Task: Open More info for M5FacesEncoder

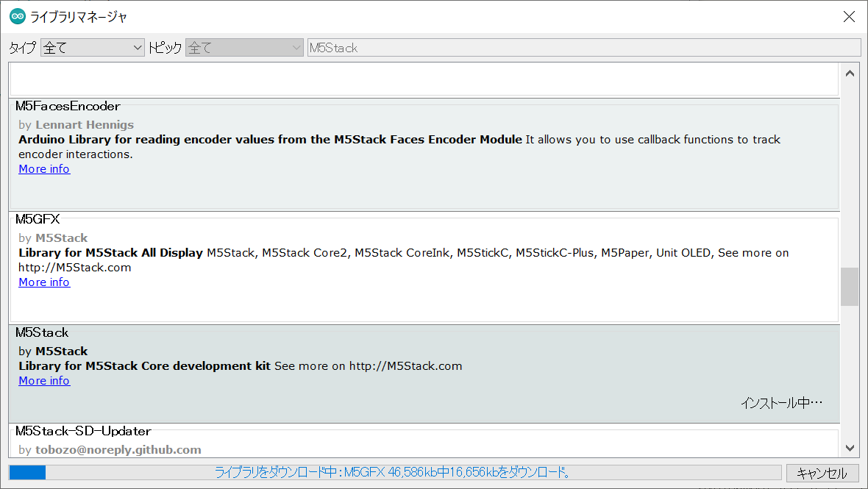Action: point(44,169)
